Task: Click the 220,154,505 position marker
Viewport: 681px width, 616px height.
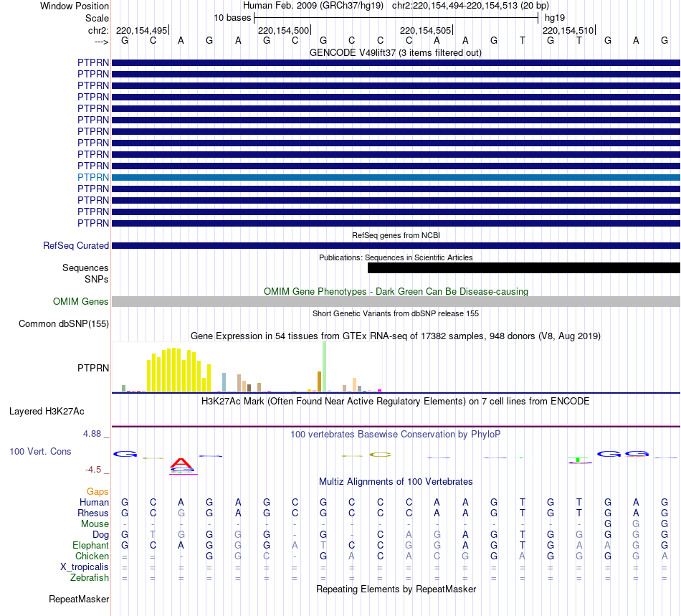Action: [426, 30]
